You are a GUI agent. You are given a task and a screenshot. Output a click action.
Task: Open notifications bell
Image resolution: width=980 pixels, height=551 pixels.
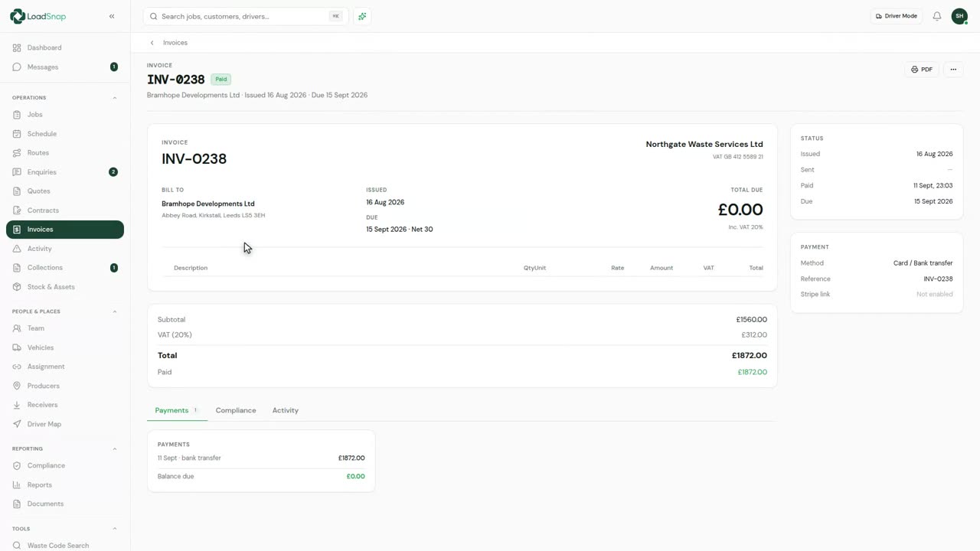(x=937, y=16)
